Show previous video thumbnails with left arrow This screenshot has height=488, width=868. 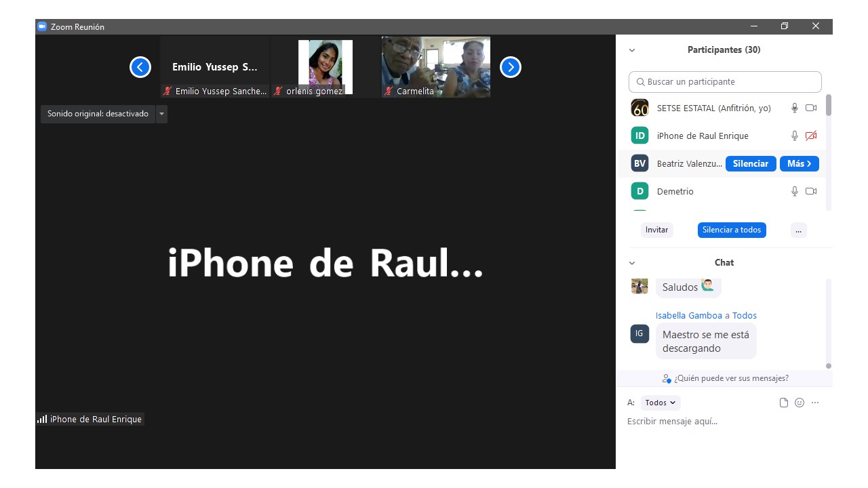point(140,67)
